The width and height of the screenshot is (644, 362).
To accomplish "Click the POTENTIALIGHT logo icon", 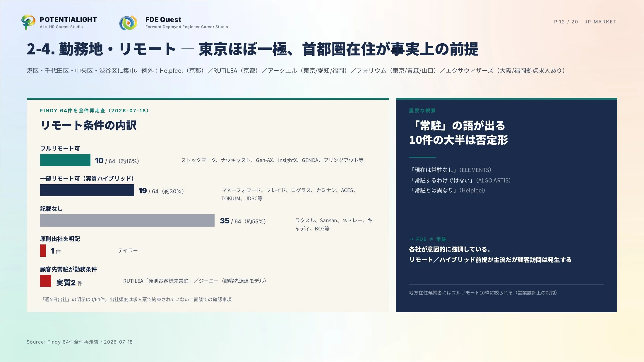I will pyautogui.click(x=28, y=22).
